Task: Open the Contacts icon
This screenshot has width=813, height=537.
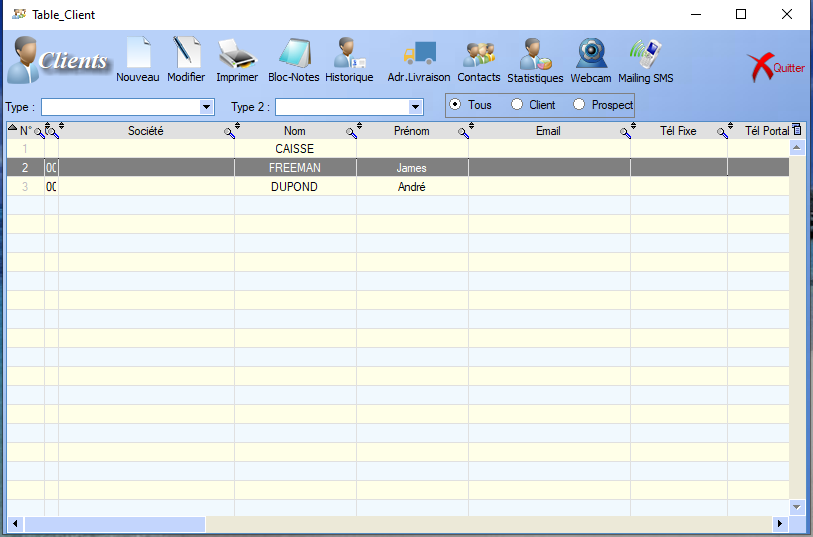Action: (479, 58)
